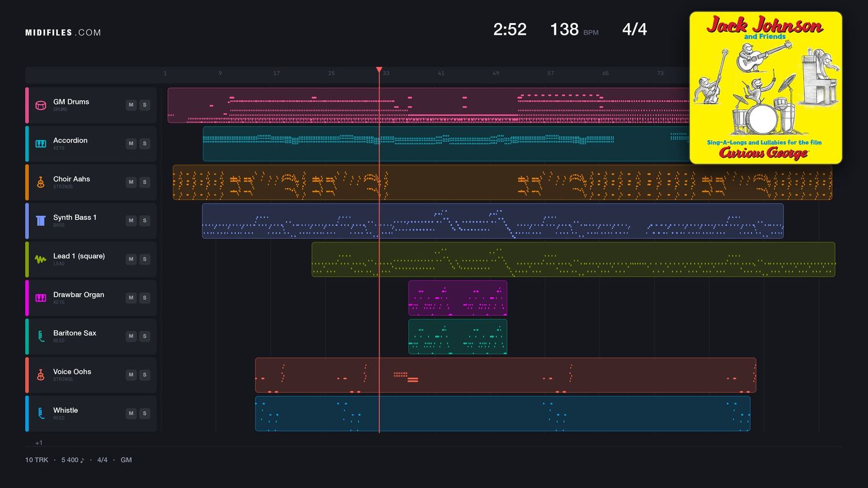Mute the Synth Bass 1 track
Viewport: 868px width, 488px height.
pos(131,220)
